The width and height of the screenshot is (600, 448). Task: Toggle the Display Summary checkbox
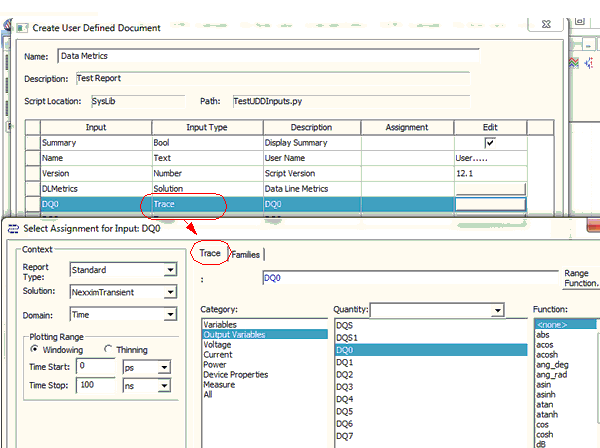click(x=490, y=143)
